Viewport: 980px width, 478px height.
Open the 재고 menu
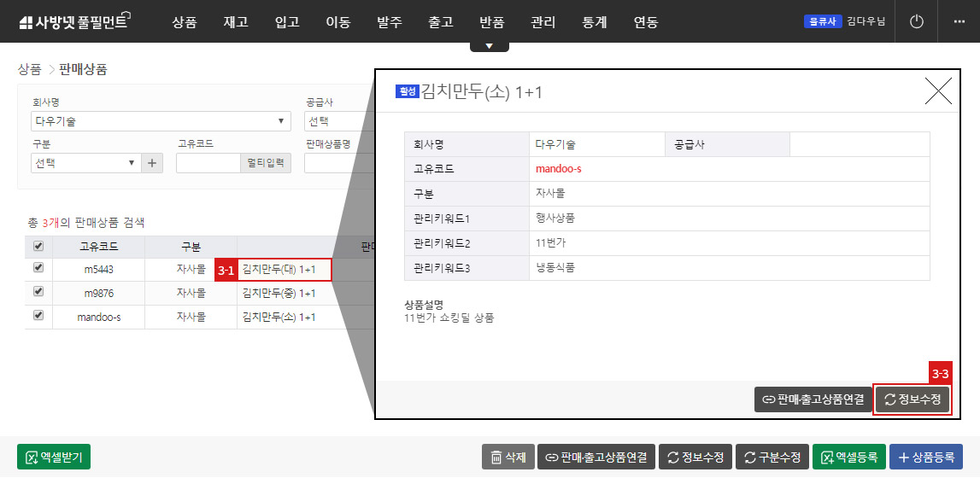pyautogui.click(x=236, y=22)
